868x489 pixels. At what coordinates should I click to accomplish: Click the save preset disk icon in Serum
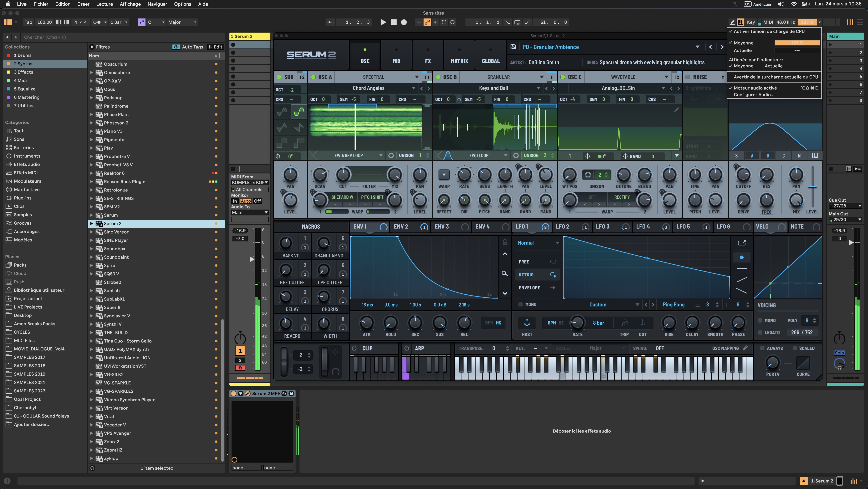(513, 47)
